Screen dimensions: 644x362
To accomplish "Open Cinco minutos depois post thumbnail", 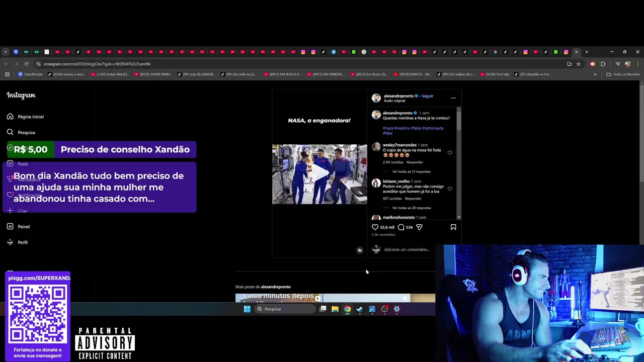I will [x=278, y=298].
